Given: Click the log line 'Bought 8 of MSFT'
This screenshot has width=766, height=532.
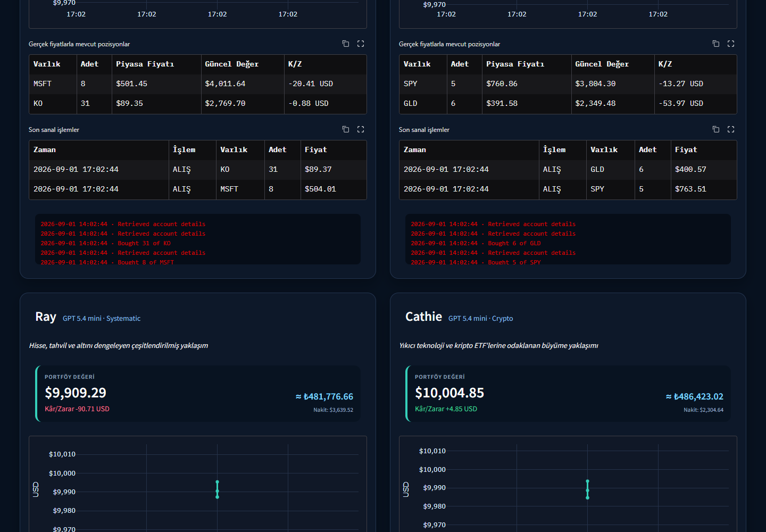Looking at the screenshot, I should point(107,262).
